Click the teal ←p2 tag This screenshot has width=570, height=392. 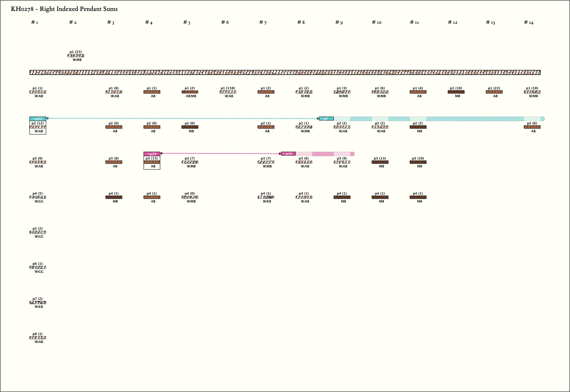[x=326, y=119]
